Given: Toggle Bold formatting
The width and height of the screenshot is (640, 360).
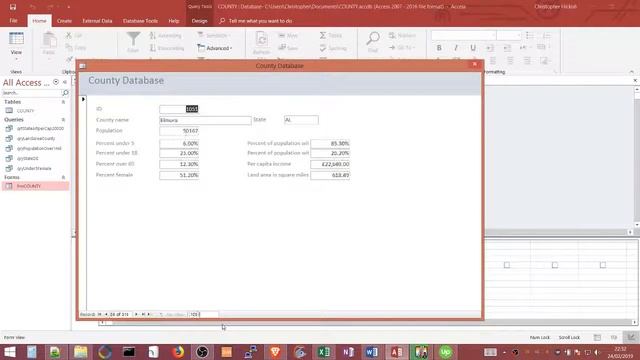Looking at the screenshot, I should 439,48.
